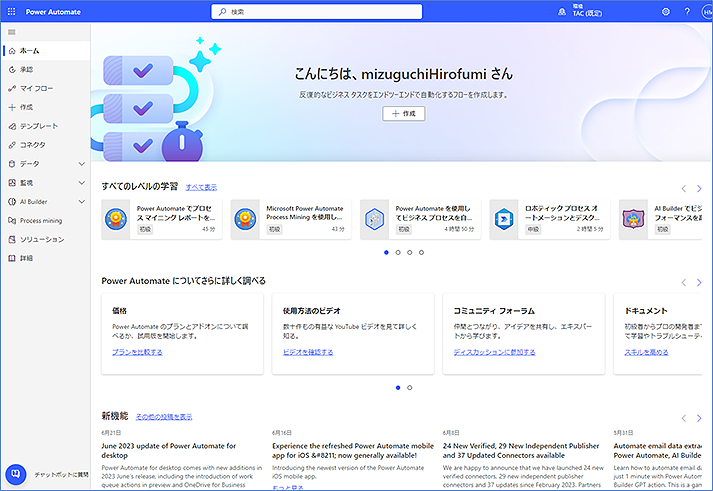Open コネクタ in the sidebar
713x491 pixels.
pos(46,145)
